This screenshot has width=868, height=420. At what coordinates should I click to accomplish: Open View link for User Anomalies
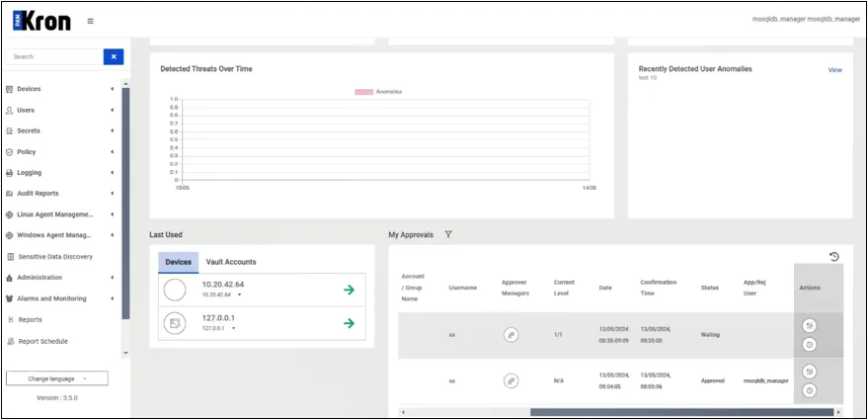834,70
